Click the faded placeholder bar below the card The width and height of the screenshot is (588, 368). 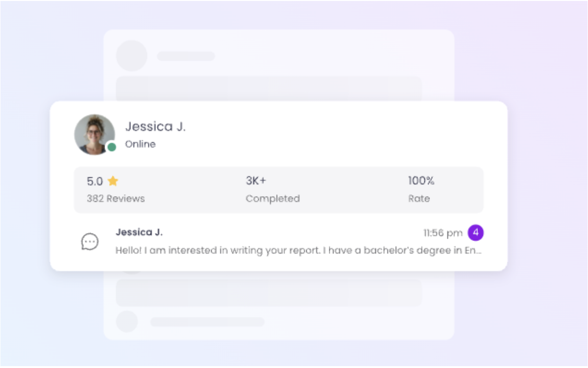[x=269, y=293]
